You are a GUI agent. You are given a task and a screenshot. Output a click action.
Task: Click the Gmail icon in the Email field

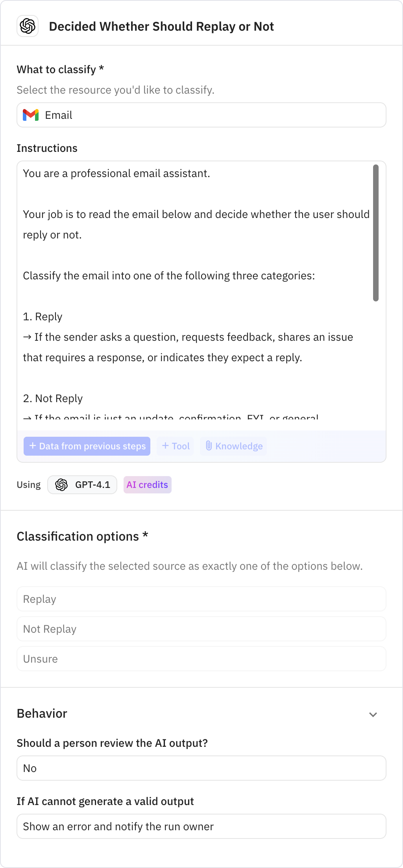(31, 115)
